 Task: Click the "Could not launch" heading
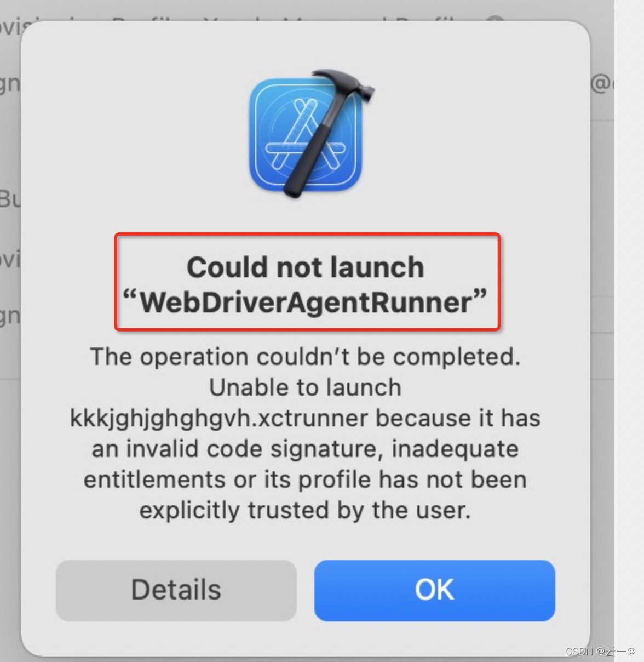pos(306,267)
